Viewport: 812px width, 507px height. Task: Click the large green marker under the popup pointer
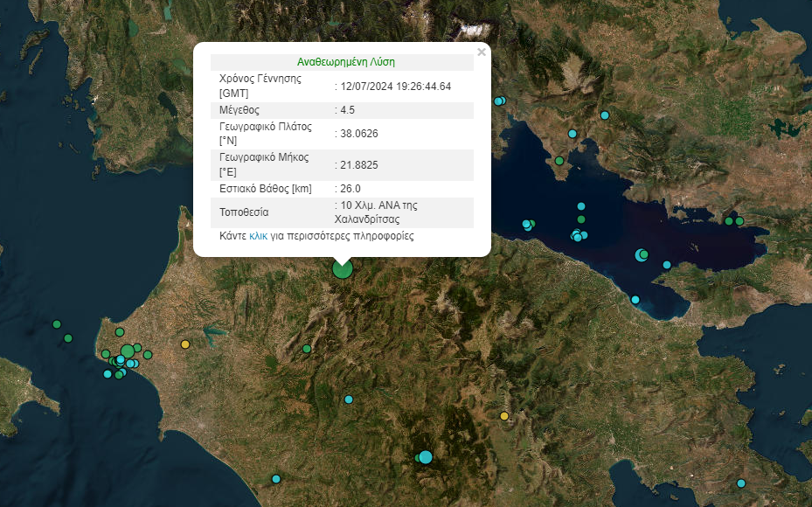pos(343,269)
